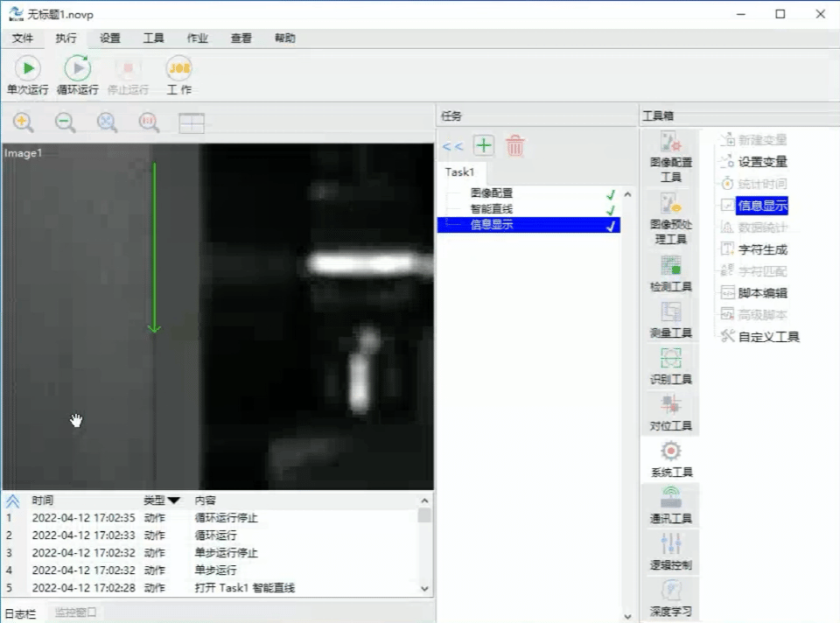Click the zoom out magnifier icon
The height and width of the screenshot is (623, 840).
[x=66, y=122]
